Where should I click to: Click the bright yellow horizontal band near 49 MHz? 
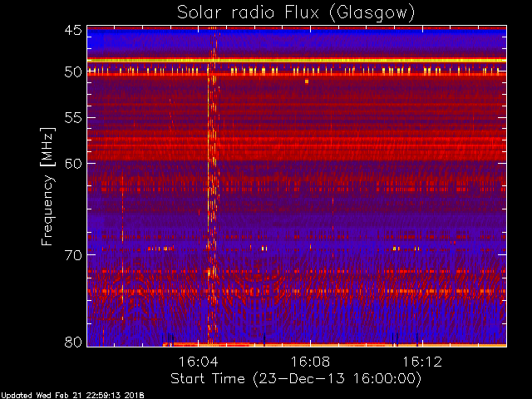pos(297,61)
